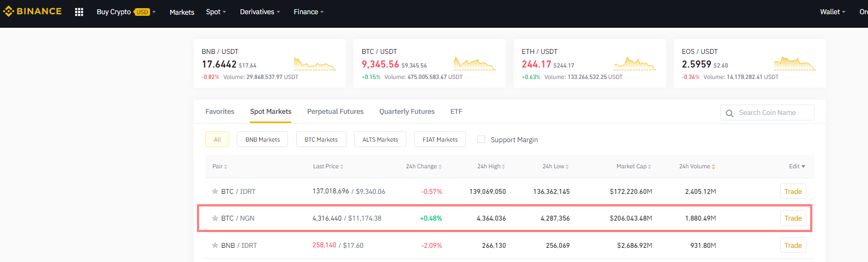Viewport: 868px width, 262px height.
Task: Sort by Market Cap column
Action: [634, 166]
